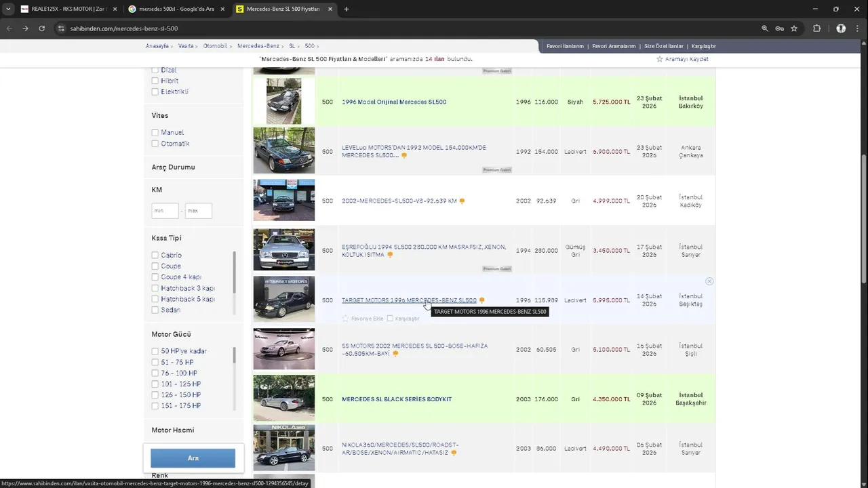Open the LEVELup MOTORS 1992 listing thumbnail
868x488 pixels.
click(x=284, y=151)
